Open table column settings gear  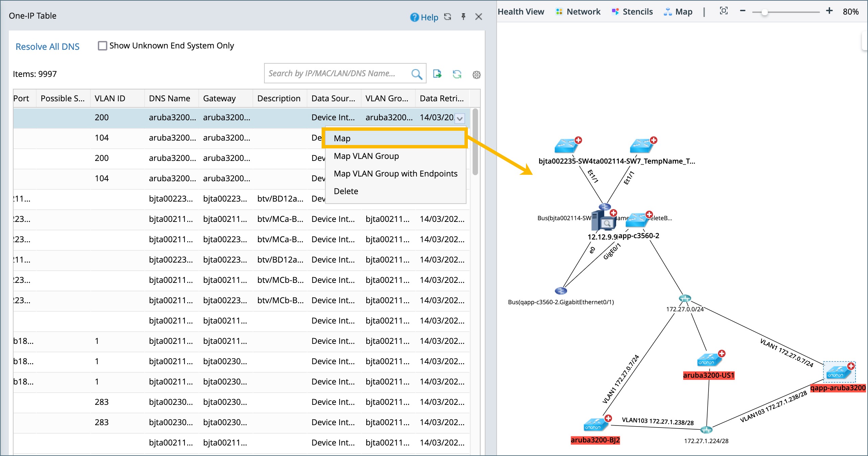pos(476,75)
